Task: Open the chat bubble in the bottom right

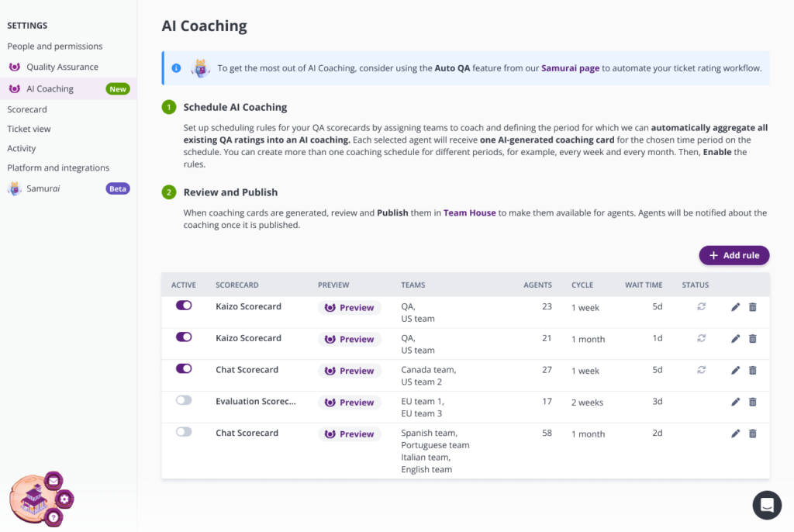Action: pos(767,505)
